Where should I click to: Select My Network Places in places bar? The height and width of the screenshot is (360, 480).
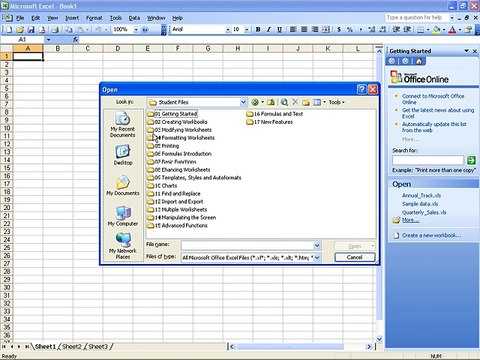click(x=123, y=246)
